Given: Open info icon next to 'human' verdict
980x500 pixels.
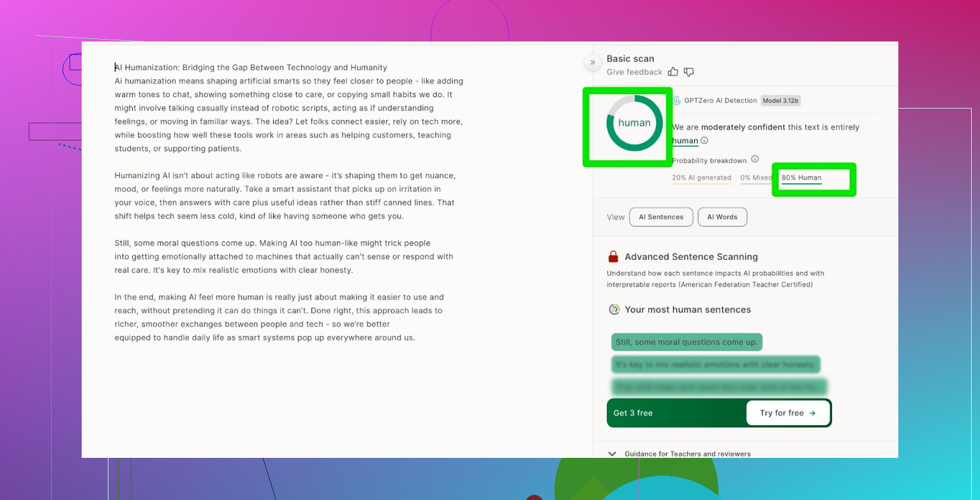Looking at the screenshot, I should (704, 140).
